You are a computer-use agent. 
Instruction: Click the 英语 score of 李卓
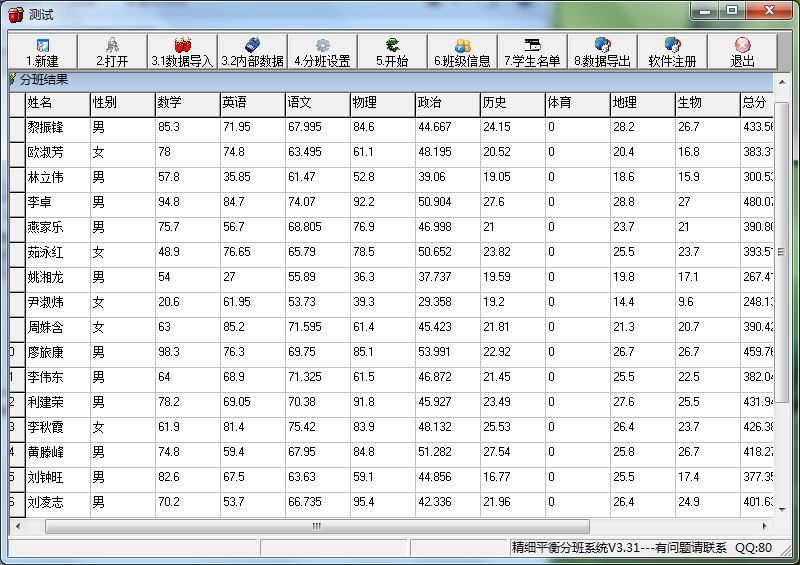[251, 203]
